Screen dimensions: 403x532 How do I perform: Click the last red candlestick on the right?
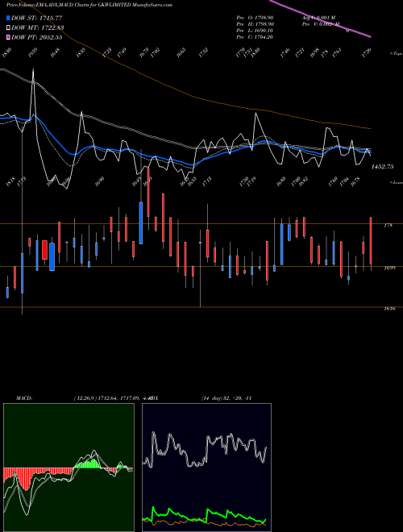coord(371,240)
